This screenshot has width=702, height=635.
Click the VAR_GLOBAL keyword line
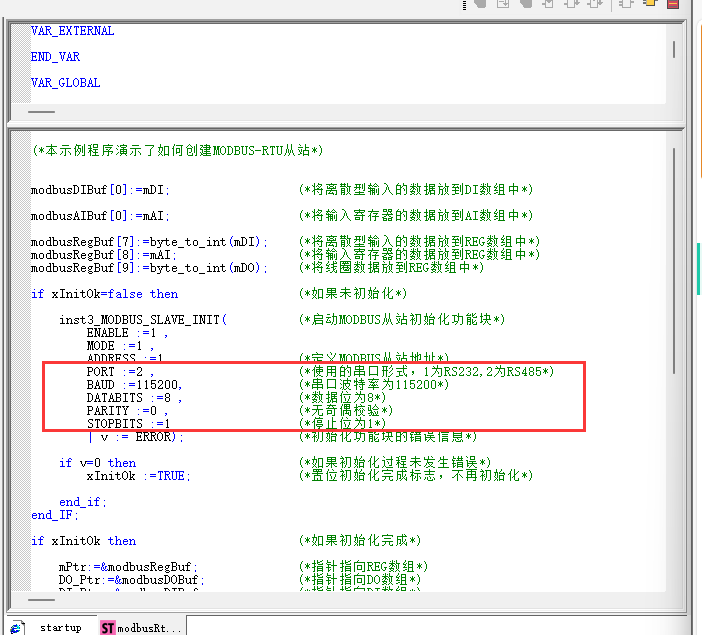[x=65, y=83]
